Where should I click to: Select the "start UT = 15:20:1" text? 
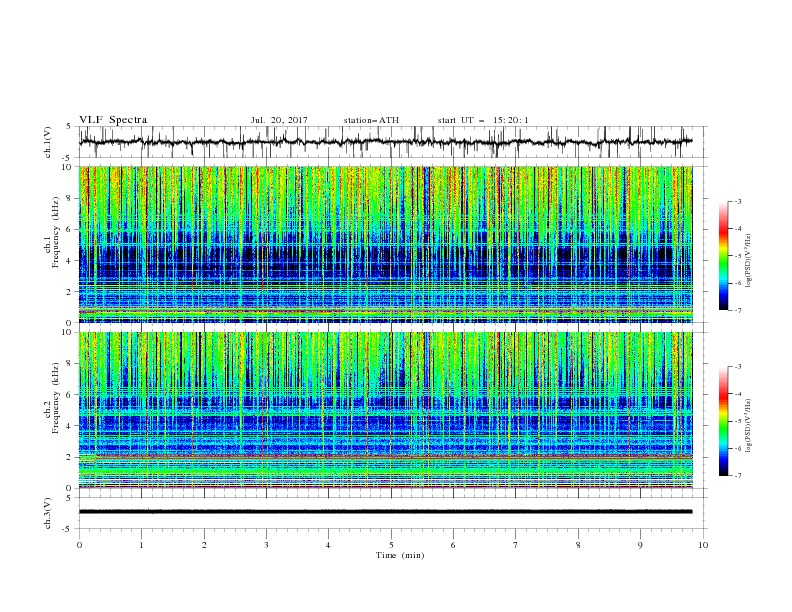pos(482,120)
